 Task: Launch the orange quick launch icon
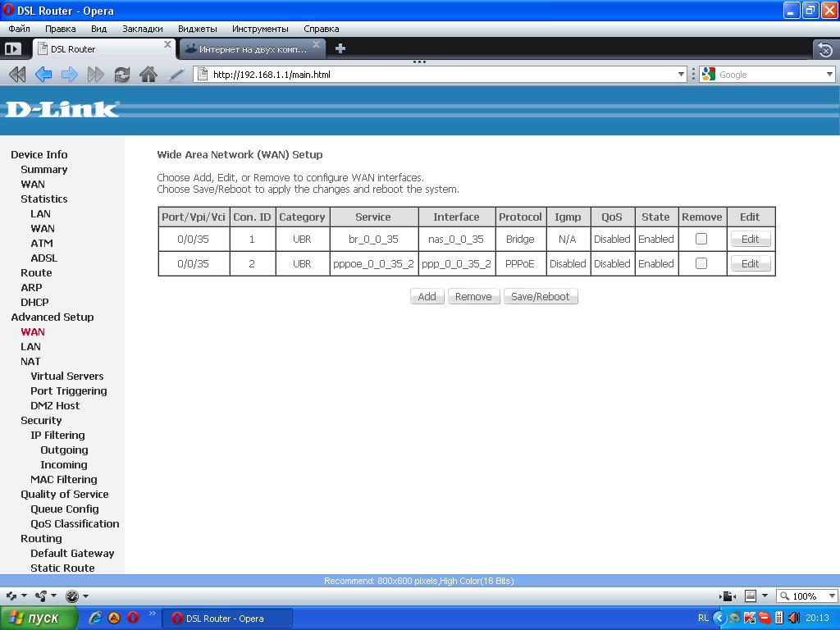pyautogui.click(x=114, y=619)
